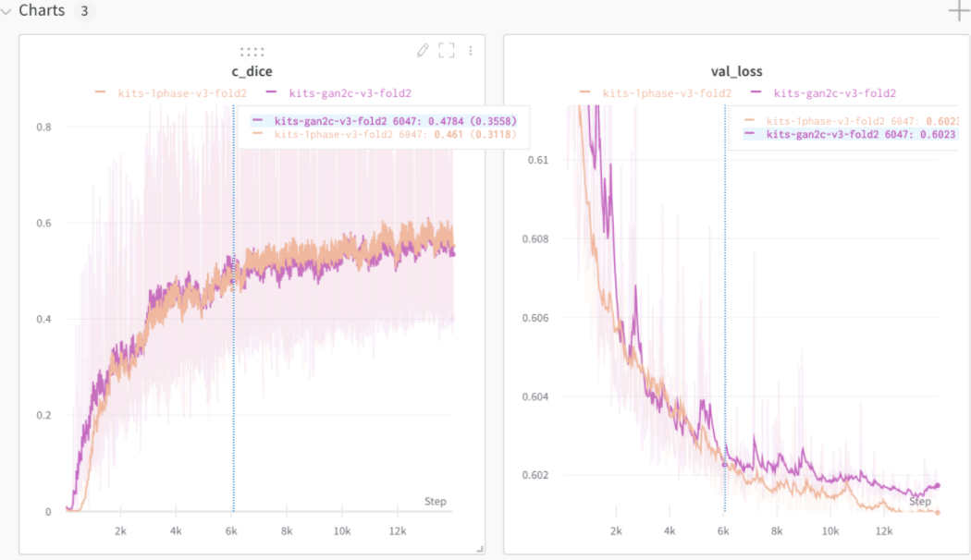This screenshot has height=560, width=971.
Task: Click the 10k tick on val_loss axis
Action: (830, 531)
